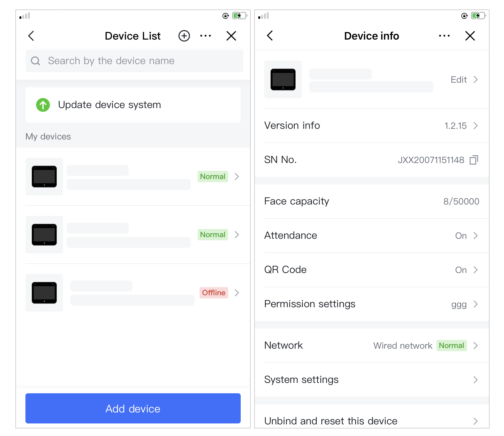504x436 pixels.
Task: Select the first Normal device thumbnail
Action: click(x=44, y=177)
